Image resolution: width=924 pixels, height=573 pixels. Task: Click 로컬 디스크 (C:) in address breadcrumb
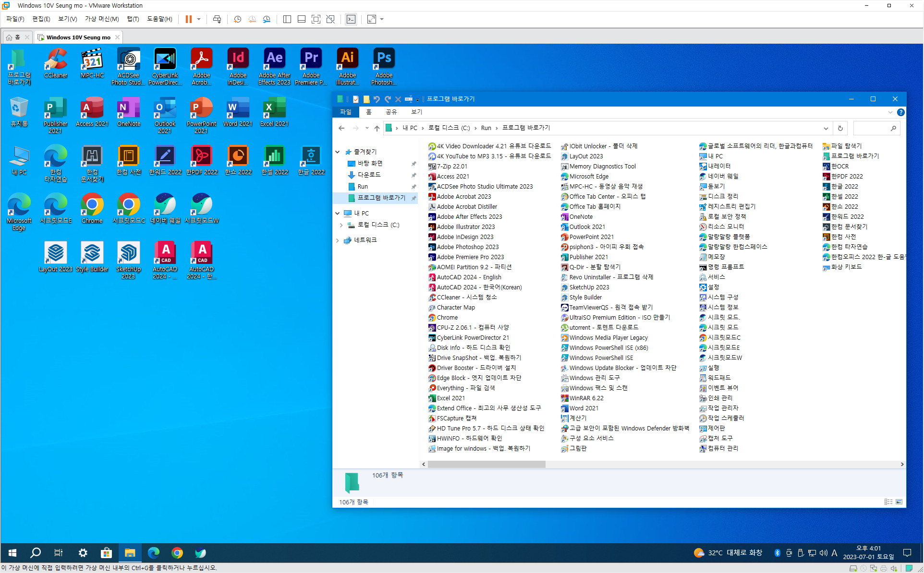pos(449,128)
